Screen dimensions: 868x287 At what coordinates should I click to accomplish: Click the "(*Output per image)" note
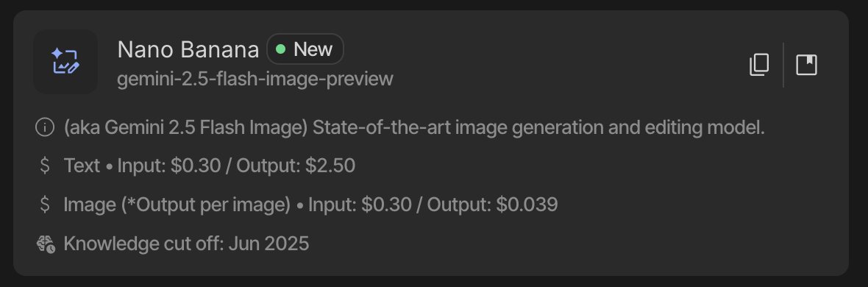[x=206, y=205]
